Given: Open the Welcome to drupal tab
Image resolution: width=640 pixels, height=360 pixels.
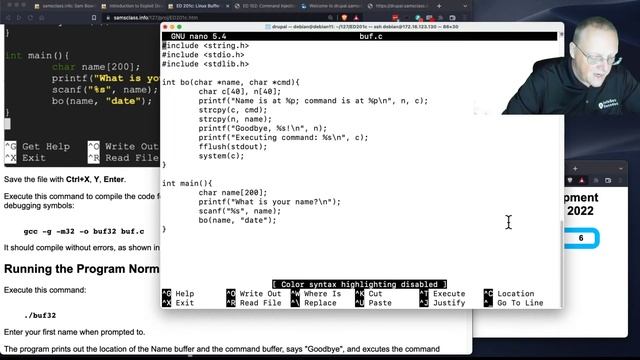Looking at the screenshot, I should point(331,6).
